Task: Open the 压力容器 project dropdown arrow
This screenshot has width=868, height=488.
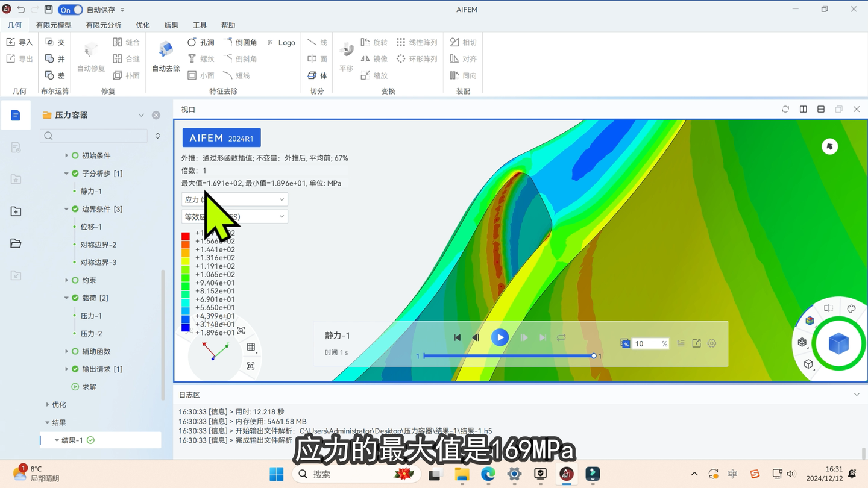Action: pos(141,115)
